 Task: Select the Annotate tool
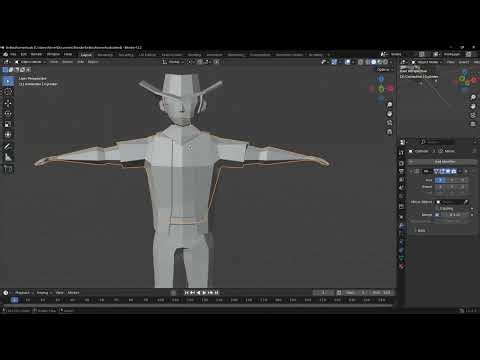coord(8,146)
